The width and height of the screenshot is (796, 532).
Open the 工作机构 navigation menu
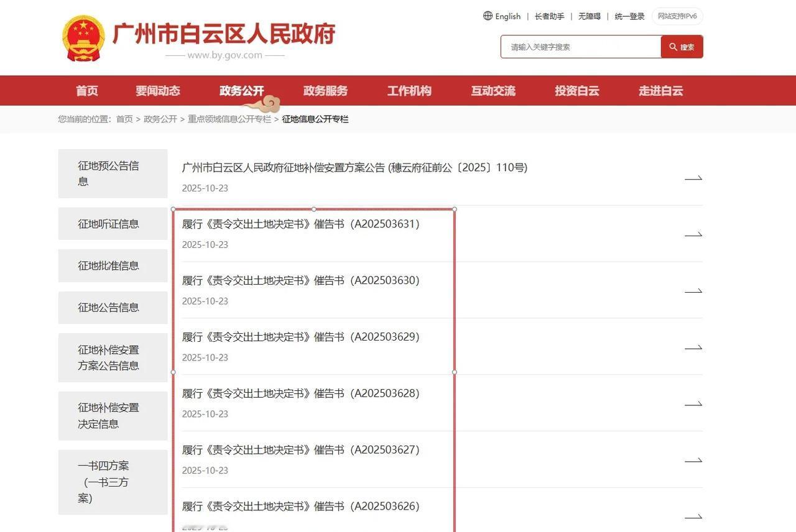point(409,90)
